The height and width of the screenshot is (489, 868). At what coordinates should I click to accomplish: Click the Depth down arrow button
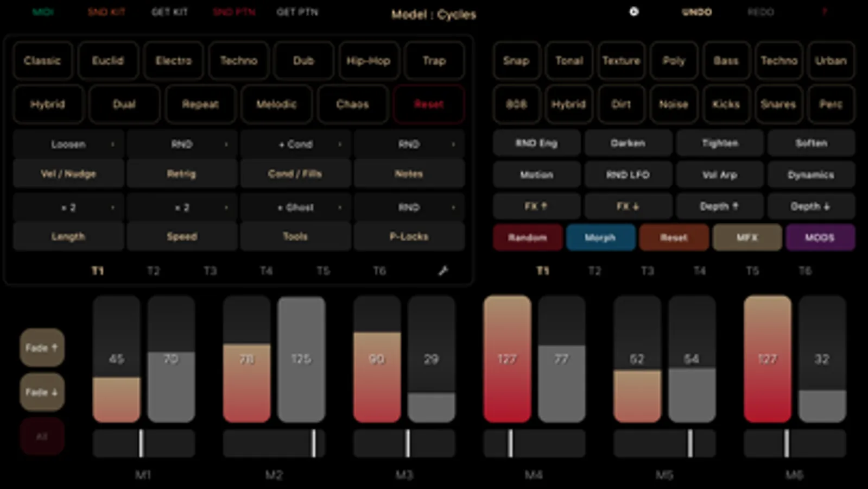pyautogui.click(x=811, y=206)
